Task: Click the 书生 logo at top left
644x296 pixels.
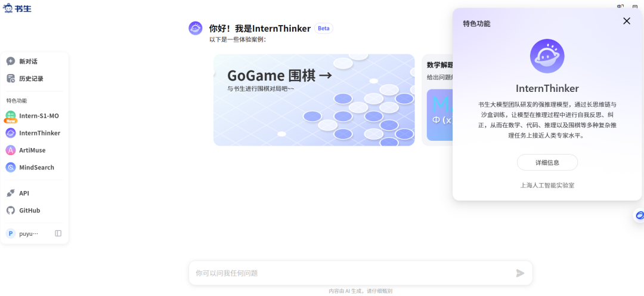Action: [17, 7]
